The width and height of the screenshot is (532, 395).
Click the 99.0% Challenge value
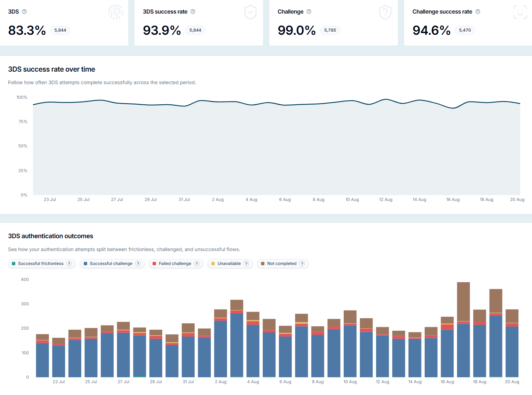[297, 30]
